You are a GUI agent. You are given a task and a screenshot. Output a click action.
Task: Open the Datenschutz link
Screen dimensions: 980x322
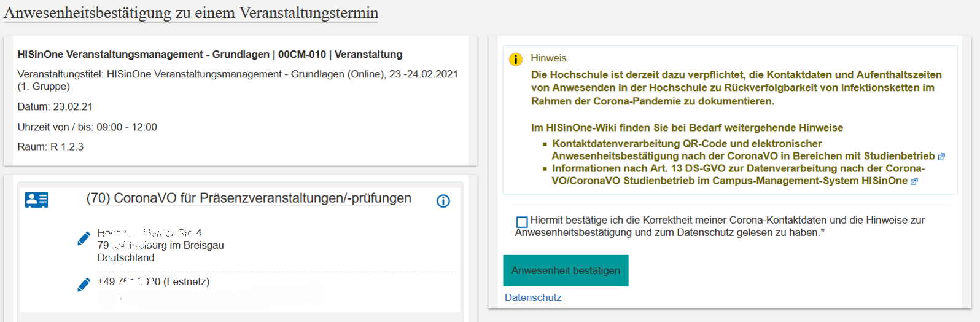pos(533,297)
